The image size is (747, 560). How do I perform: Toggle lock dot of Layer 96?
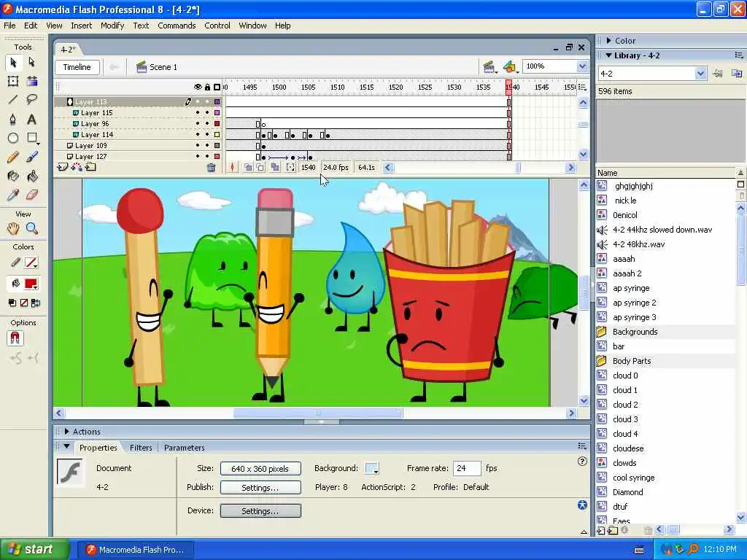pos(207,124)
